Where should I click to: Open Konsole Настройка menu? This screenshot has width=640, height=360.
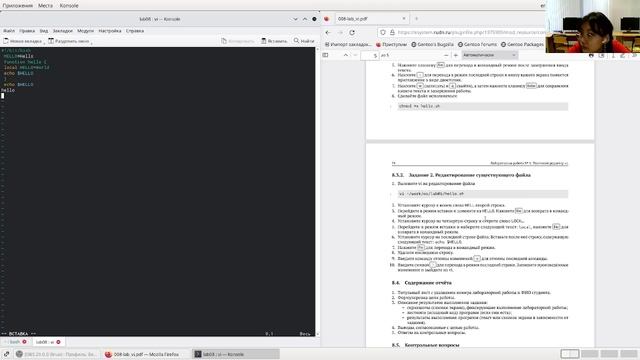tap(110, 31)
